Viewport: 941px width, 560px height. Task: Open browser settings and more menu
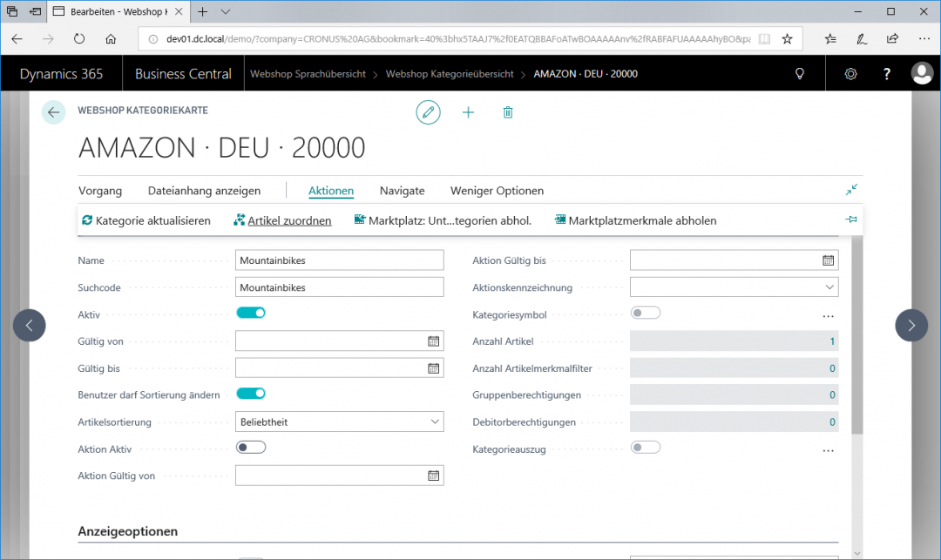click(x=924, y=39)
